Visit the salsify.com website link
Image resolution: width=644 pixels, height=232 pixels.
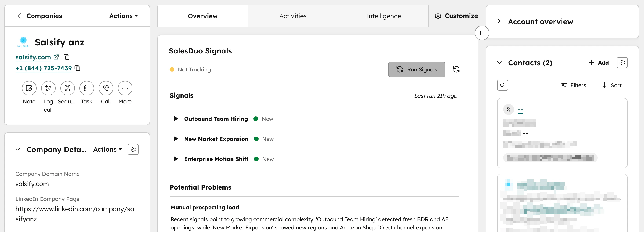33,57
